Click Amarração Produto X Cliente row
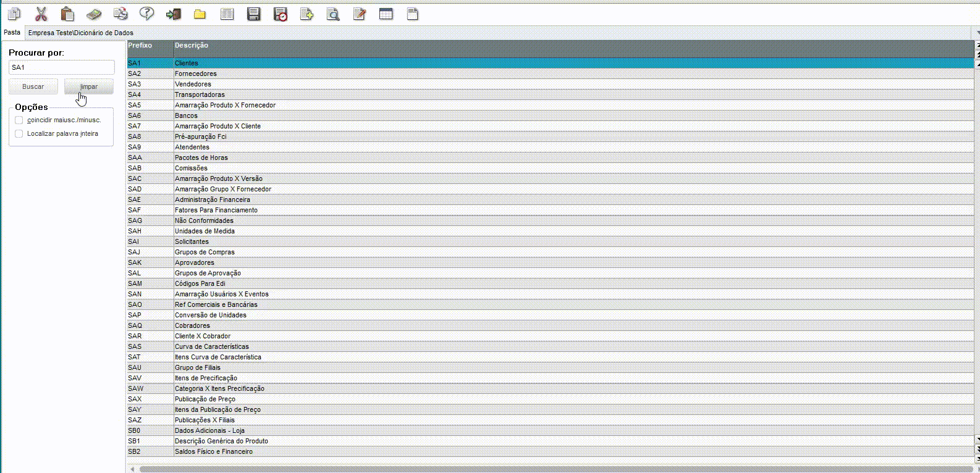 click(x=551, y=126)
